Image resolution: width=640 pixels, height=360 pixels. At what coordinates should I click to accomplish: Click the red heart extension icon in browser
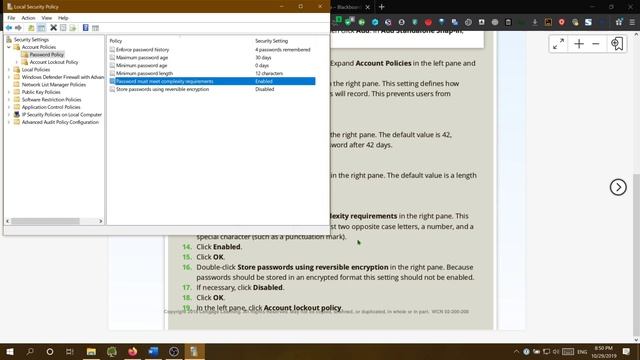(428, 22)
